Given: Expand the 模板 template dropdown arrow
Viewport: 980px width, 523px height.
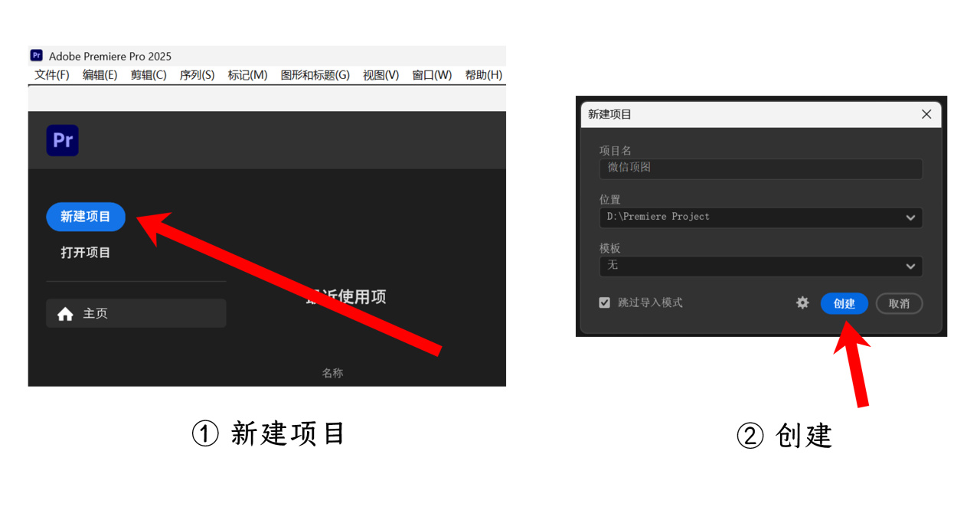Looking at the screenshot, I should pyautogui.click(x=910, y=266).
